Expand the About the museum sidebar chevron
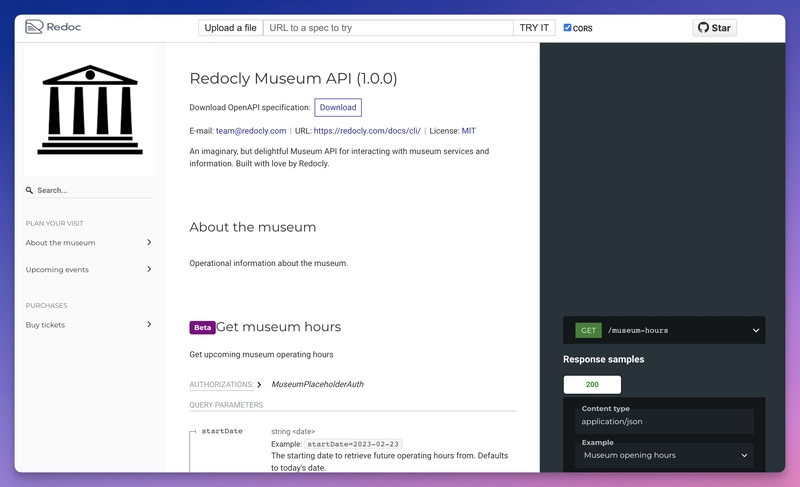Image resolution: width=800 pixels, height=487 pixels. pos(149,242)
